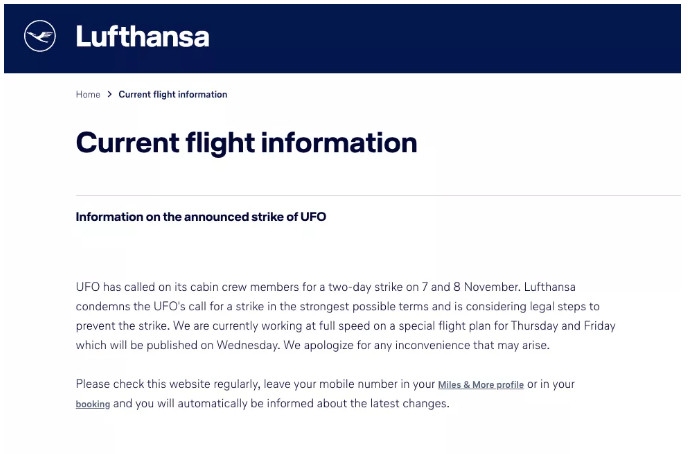Image resolution: width=688 pixels, height=454 pixels.
Task: Select the Current flight information breadcrumb
Action: (x=172, y=95)
